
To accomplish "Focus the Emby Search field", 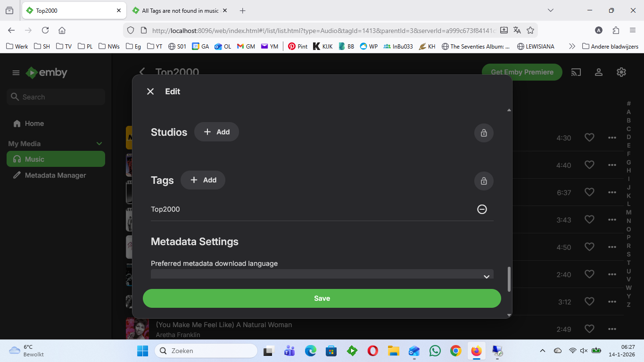I will pos(56,97).
